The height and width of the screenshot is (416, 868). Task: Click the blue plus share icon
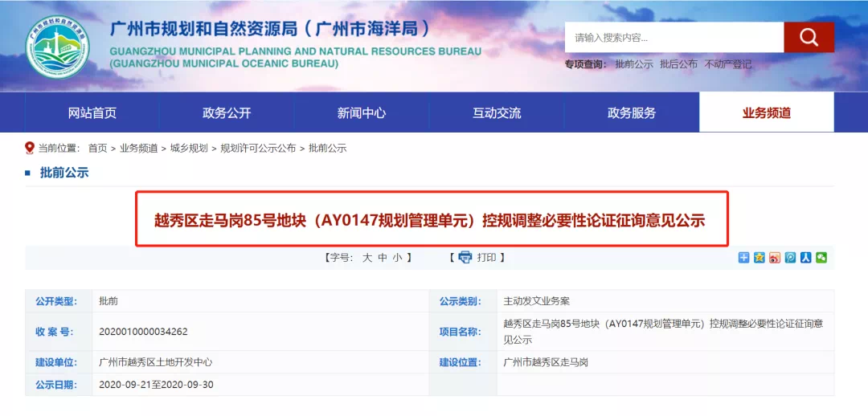tap(743, 258)
